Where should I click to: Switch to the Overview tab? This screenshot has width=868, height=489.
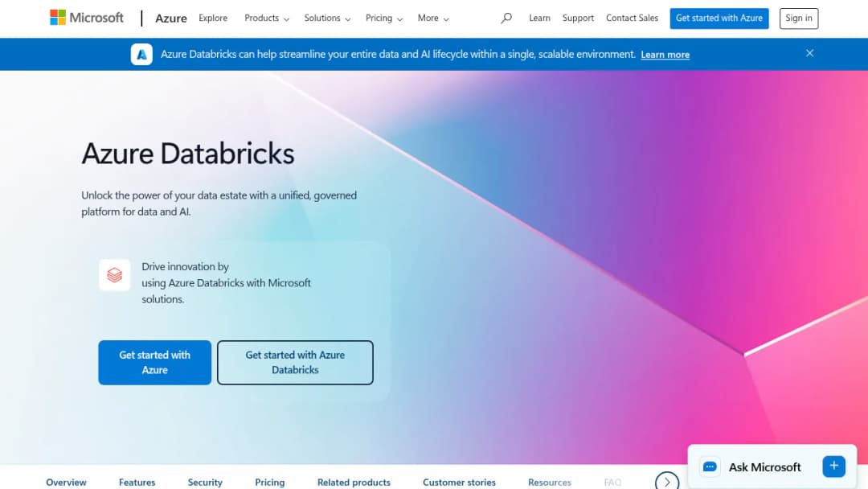tap(67, 483)
